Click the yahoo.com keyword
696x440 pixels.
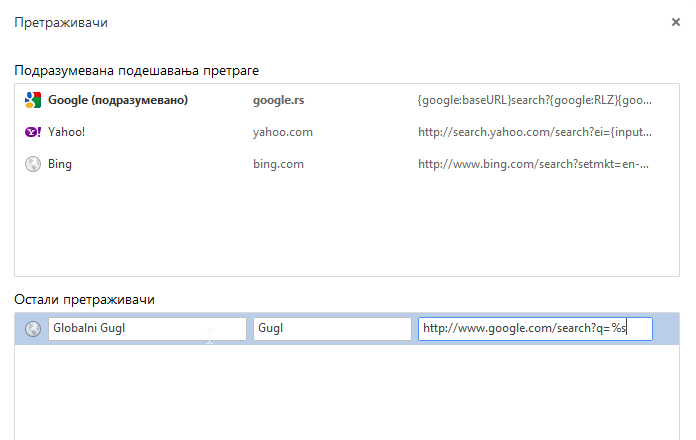pyautogui.click(x=283, y=132)
